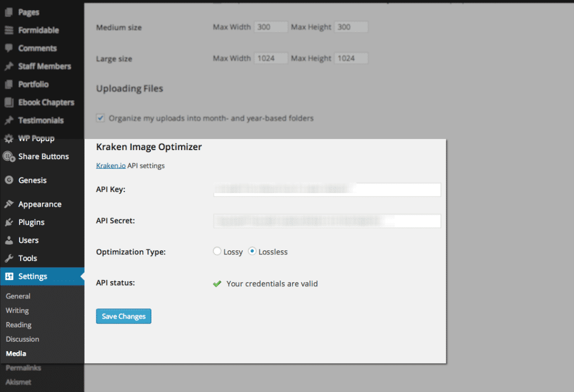
Task: Click the 'Optimization Type:' label
Action: (131, 252)
